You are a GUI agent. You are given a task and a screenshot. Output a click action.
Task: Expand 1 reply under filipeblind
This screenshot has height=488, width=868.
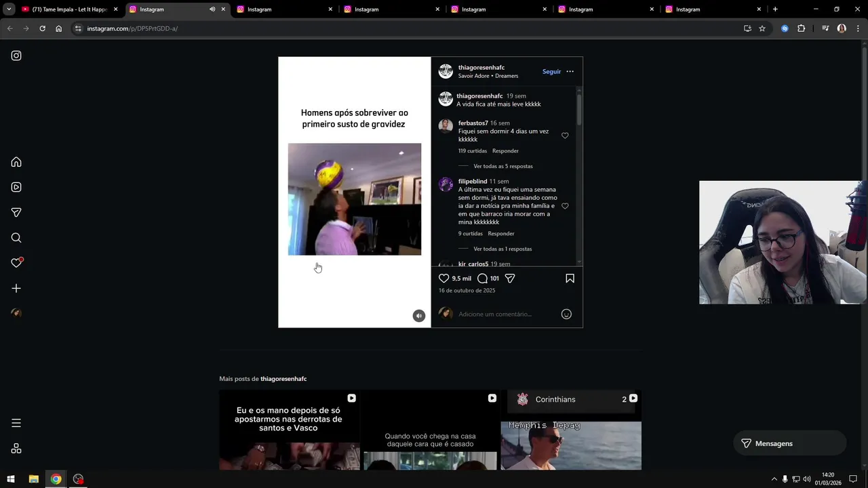coord(502,249)
